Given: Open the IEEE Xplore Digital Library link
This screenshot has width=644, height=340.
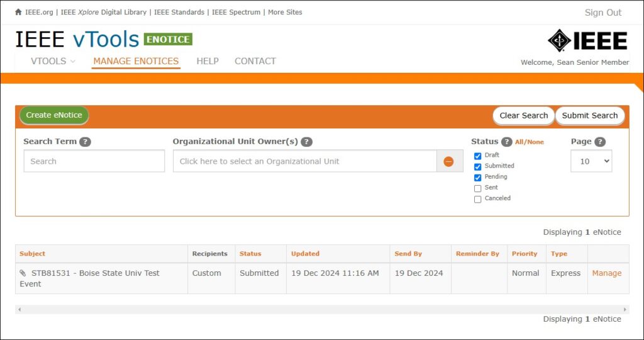Looking at the screenshot, I should [x=104, y=12].
